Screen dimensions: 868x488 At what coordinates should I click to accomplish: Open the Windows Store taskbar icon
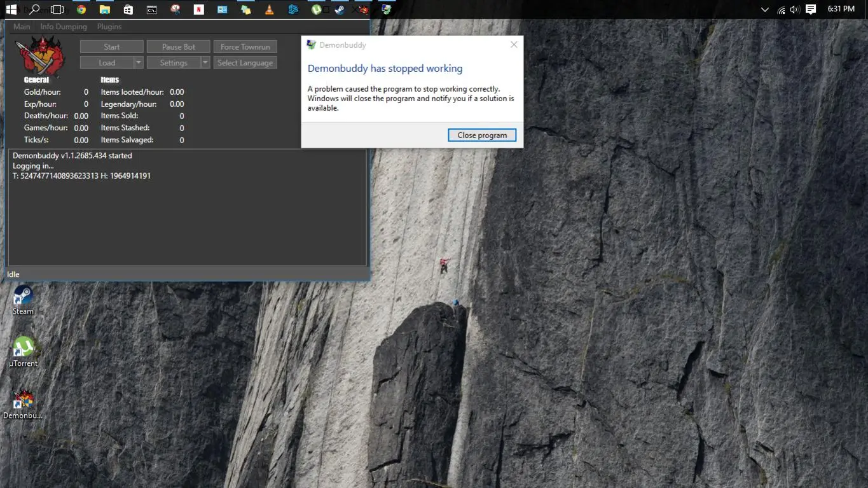pyautogui.click(x=128, y=10)
